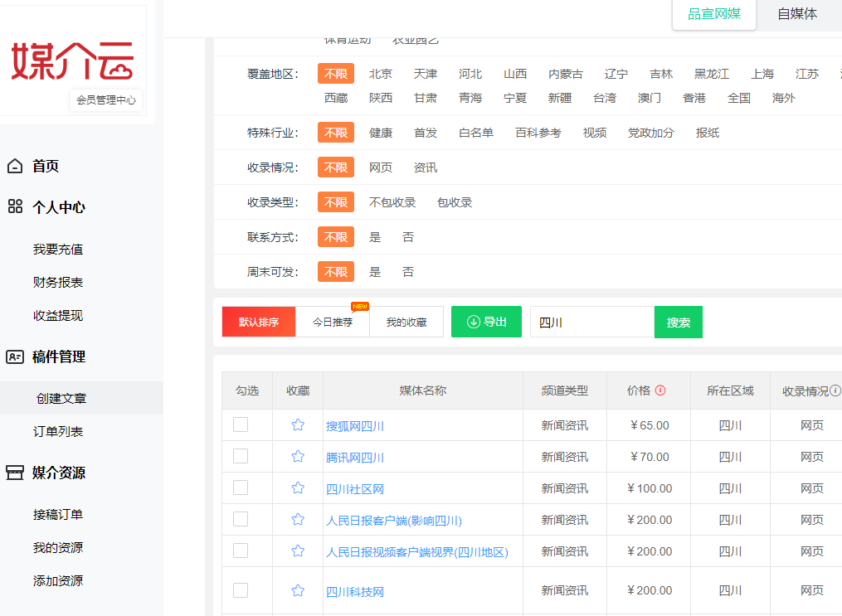
Task: Click the 首页 home icon in sidebar
Action: click(x=15, y=167)
